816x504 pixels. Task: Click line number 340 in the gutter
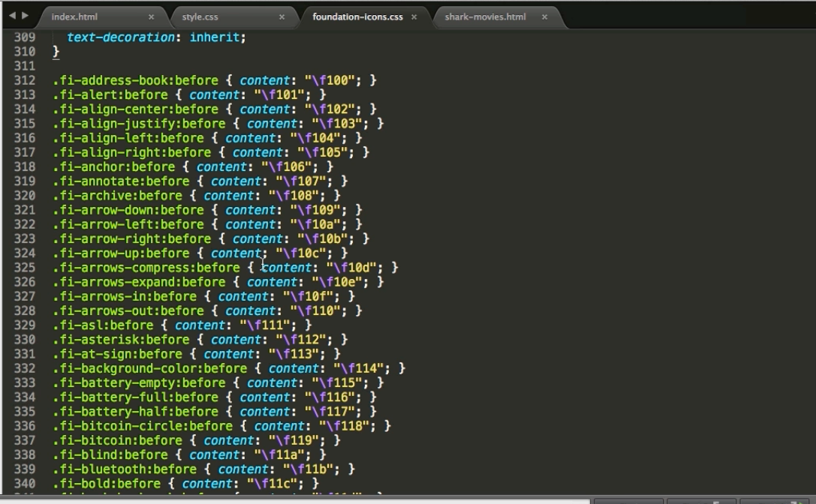pos(25,484)
